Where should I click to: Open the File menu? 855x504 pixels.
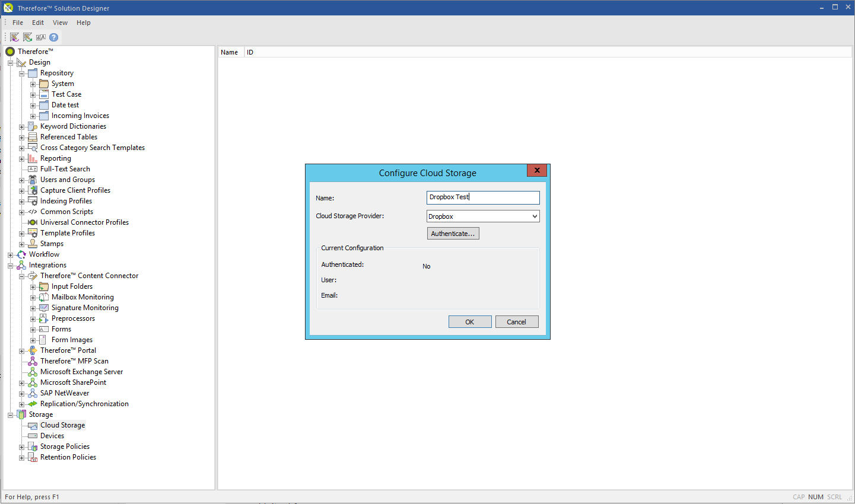pyautogui.click(x=17, y=22)
